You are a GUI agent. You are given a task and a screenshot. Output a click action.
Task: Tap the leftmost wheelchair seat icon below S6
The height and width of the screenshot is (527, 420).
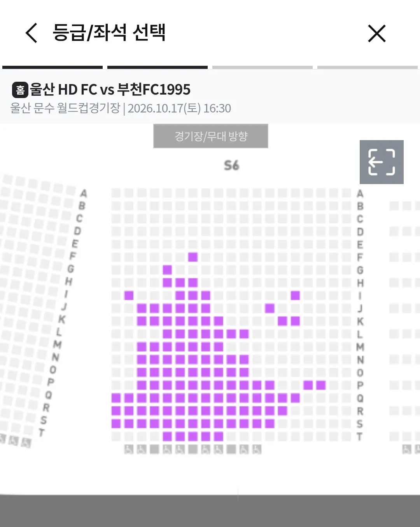[129, 450]
